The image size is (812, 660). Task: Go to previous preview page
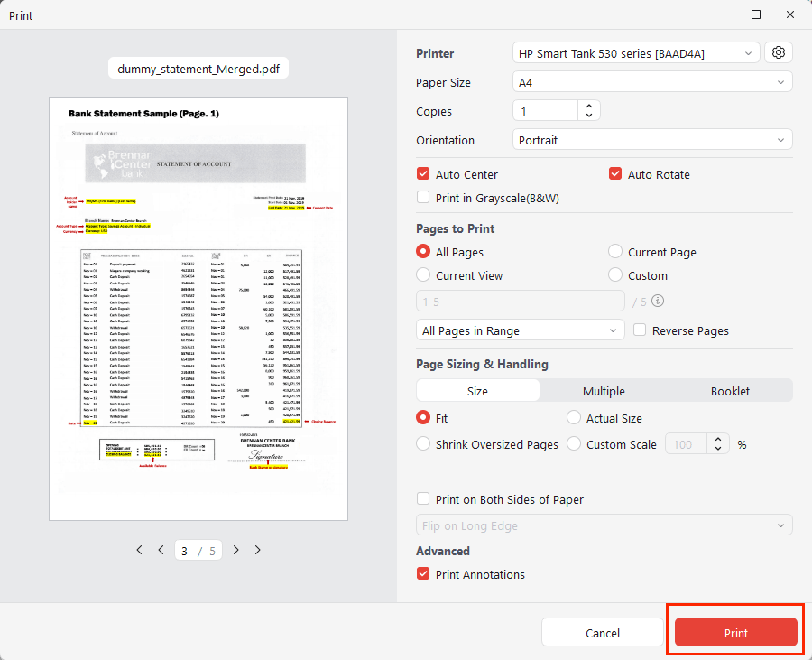tap(161, 550)
